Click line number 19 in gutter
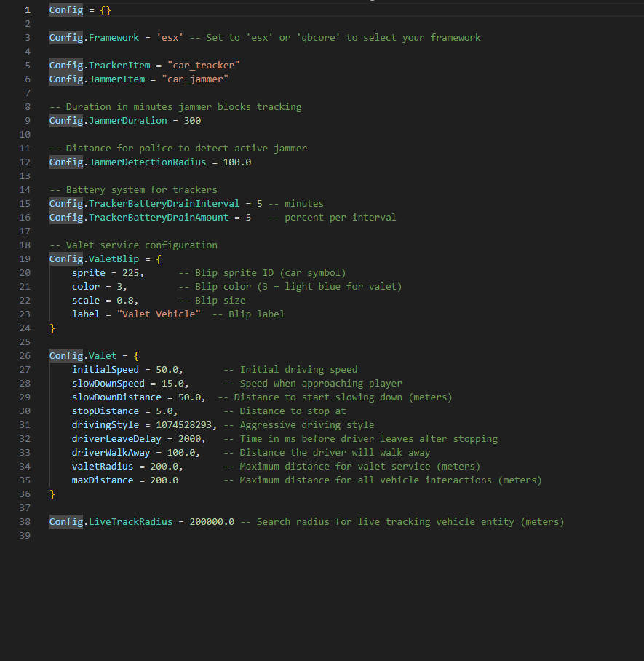The image size is (644, 661). [x=25, y=259]
